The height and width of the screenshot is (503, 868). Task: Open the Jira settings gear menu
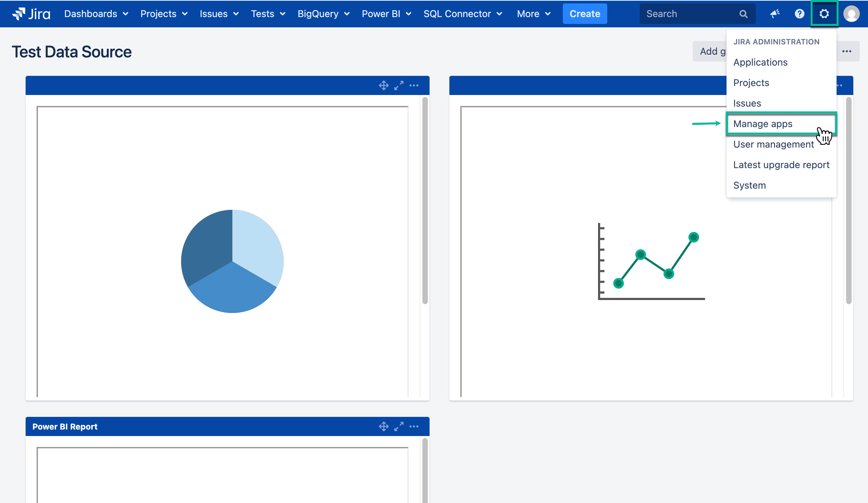(824, 14)
